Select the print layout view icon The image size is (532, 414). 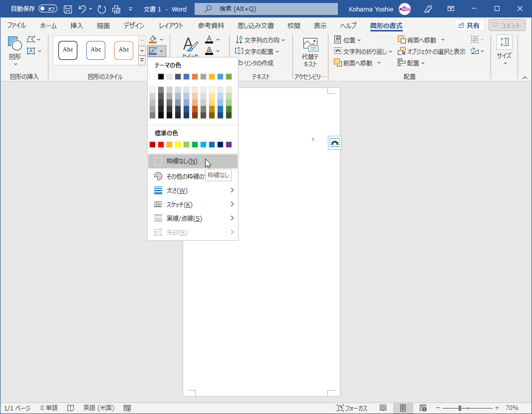pyautogui.click(x=403, y=408)
